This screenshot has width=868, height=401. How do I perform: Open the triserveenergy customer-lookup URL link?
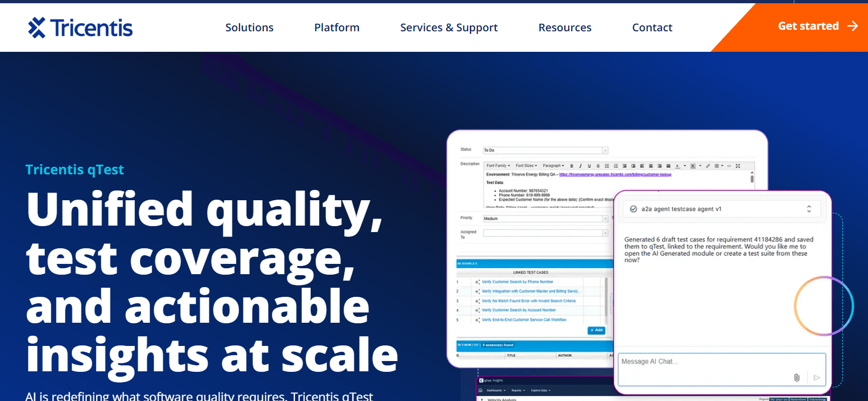click(x=615, y=174)
